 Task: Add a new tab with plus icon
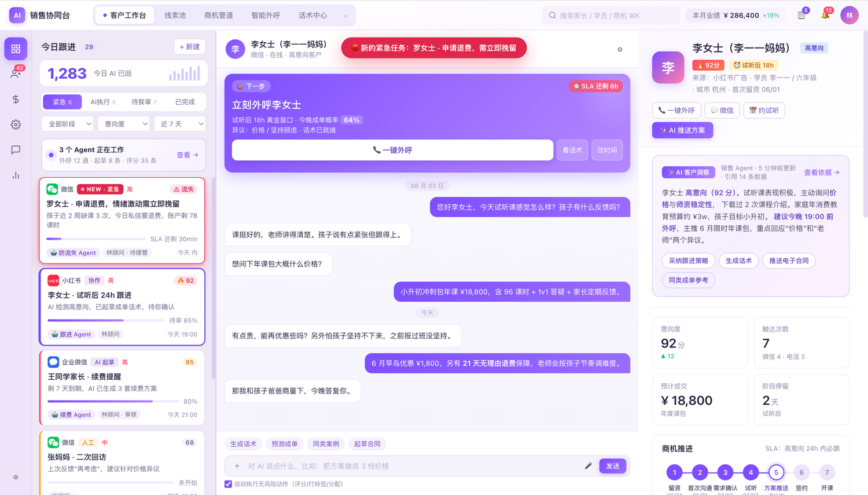pos(345,16)
